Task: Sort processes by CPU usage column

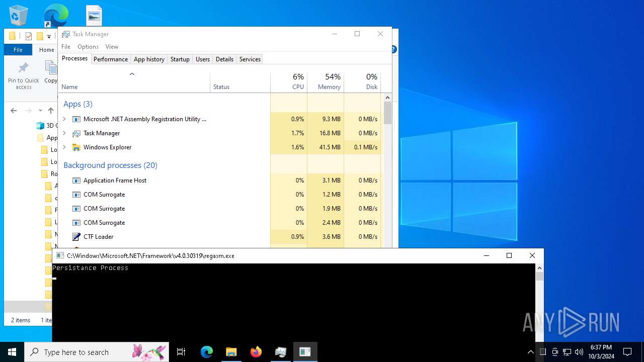Action: click(289, 82)
